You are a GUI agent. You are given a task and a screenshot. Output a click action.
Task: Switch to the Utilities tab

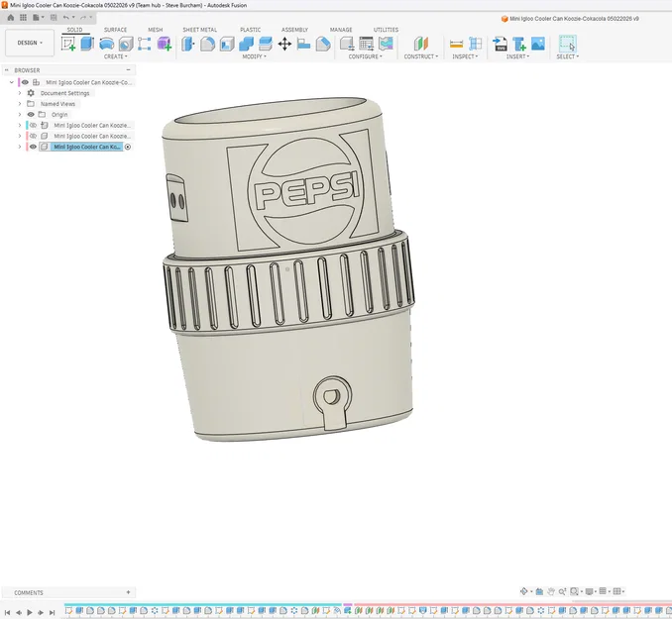[x=386, y=30]
